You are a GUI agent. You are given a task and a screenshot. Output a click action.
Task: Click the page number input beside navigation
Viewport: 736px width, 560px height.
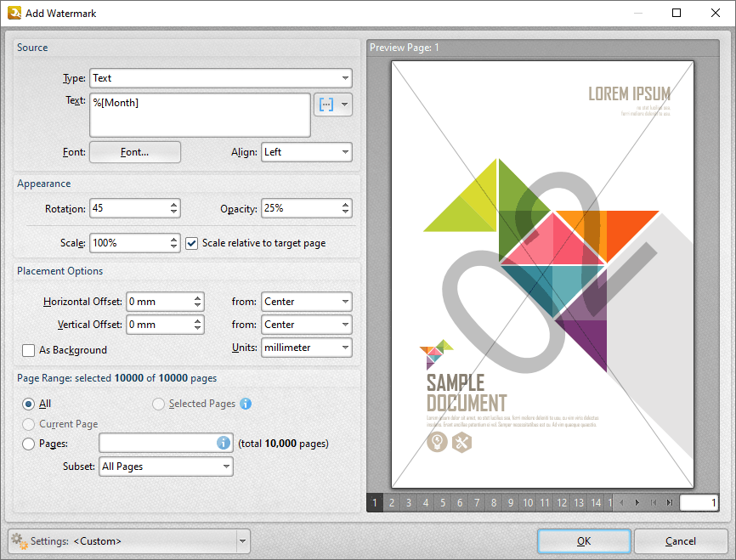[699, 502]
